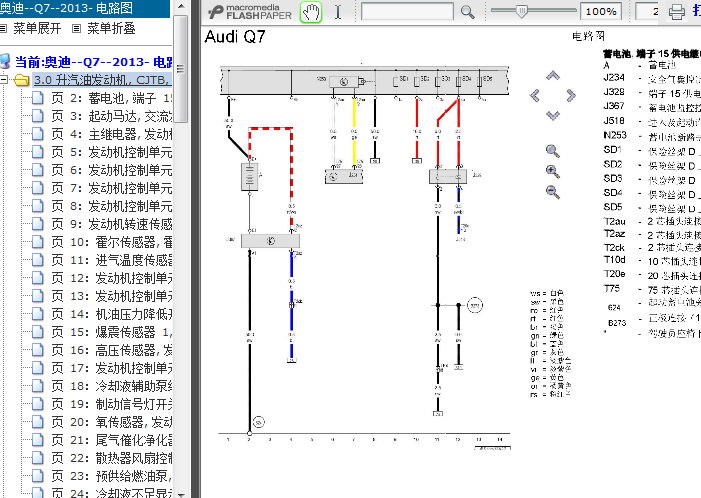Click the sidebar vertical scrollbar thumb
The image size is (701, 498).
click(181, 68)
